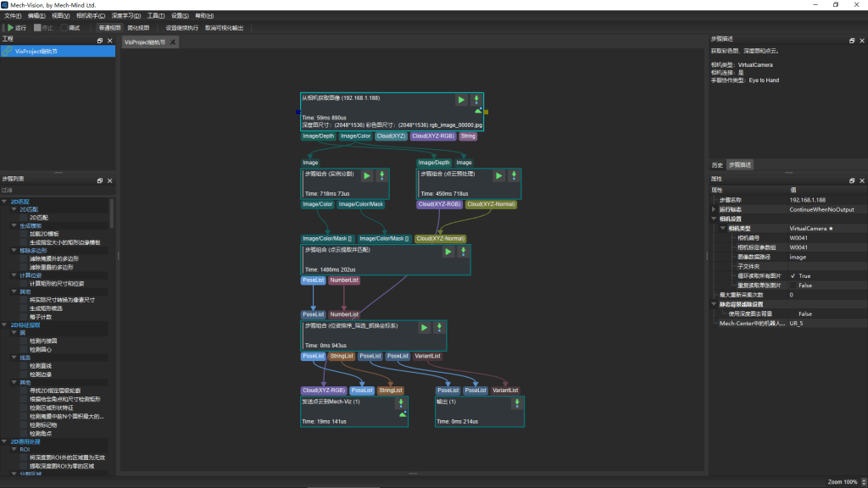Switch to the 历史 (History) tab

[717, 164]
